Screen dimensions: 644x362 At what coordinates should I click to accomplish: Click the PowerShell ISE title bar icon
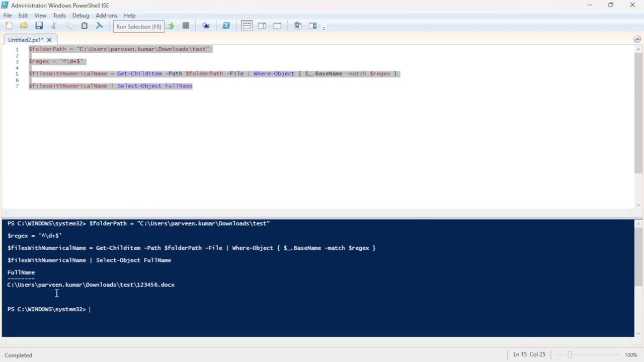tap(5, 5)
